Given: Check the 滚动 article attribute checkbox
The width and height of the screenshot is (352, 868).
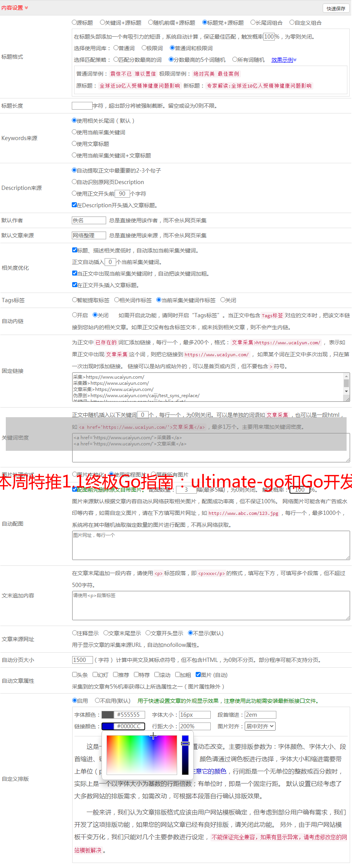Looking at the screenshot, I should (157, 675).
